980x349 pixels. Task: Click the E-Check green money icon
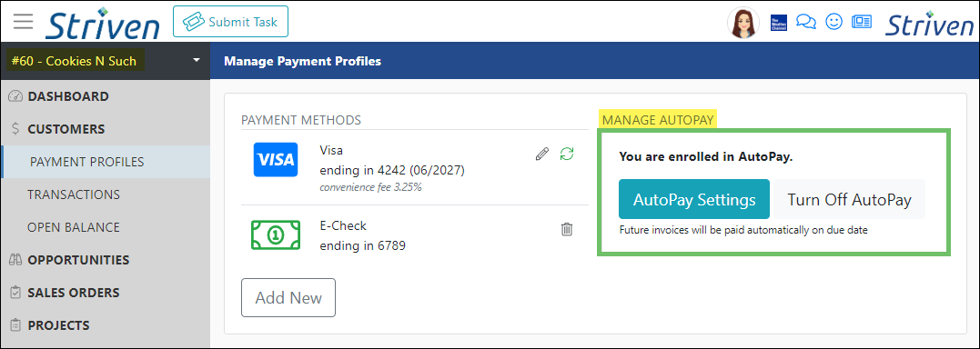click(x=276, y=234)
